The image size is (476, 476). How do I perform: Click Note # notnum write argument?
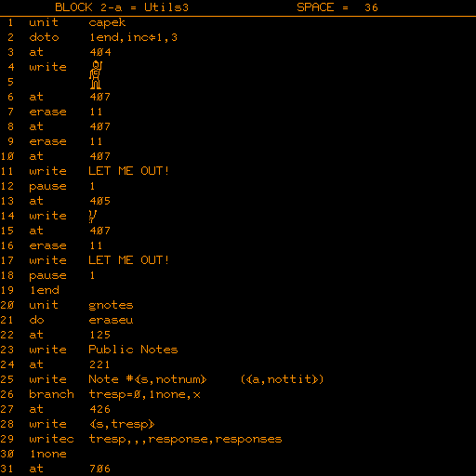tap(148, 379)
